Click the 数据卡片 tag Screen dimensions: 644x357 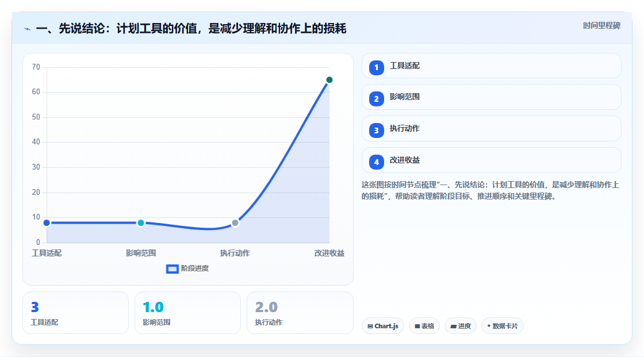(503, 326)
